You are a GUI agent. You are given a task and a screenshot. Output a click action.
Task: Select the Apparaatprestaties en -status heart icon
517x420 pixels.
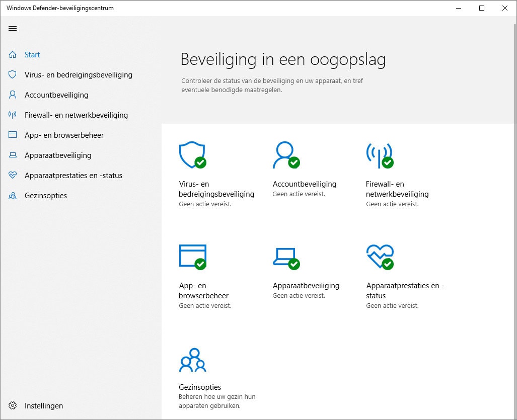pos(12,175)
